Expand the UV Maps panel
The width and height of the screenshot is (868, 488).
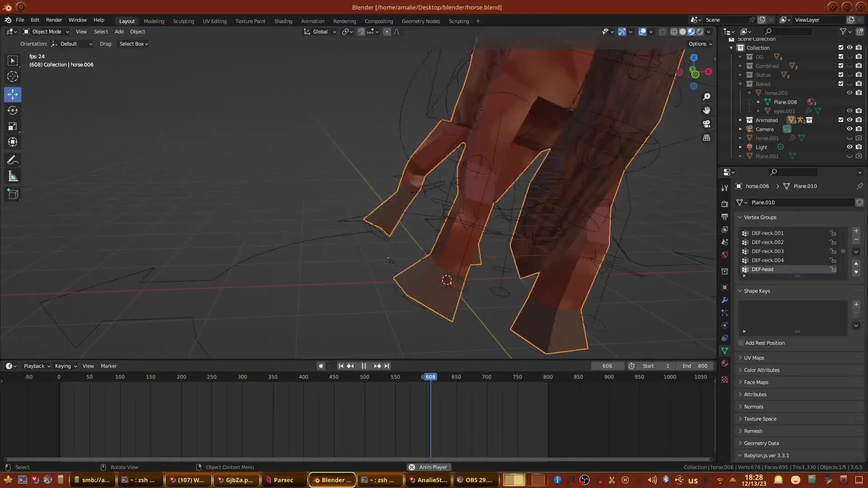coord(754,358)
